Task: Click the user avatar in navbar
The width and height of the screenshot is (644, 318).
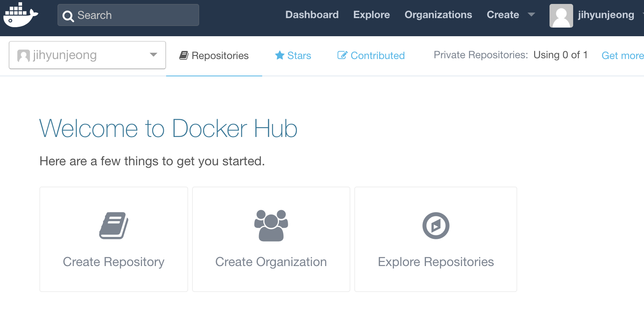Action: click(x=561, y=16)
